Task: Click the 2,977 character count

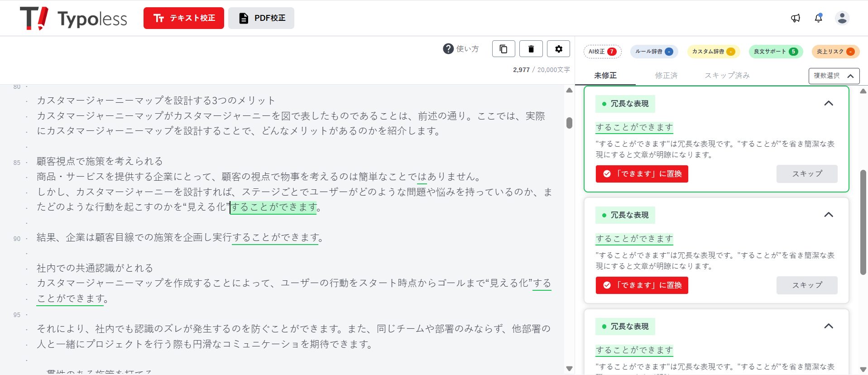Action: pos(521,70)
